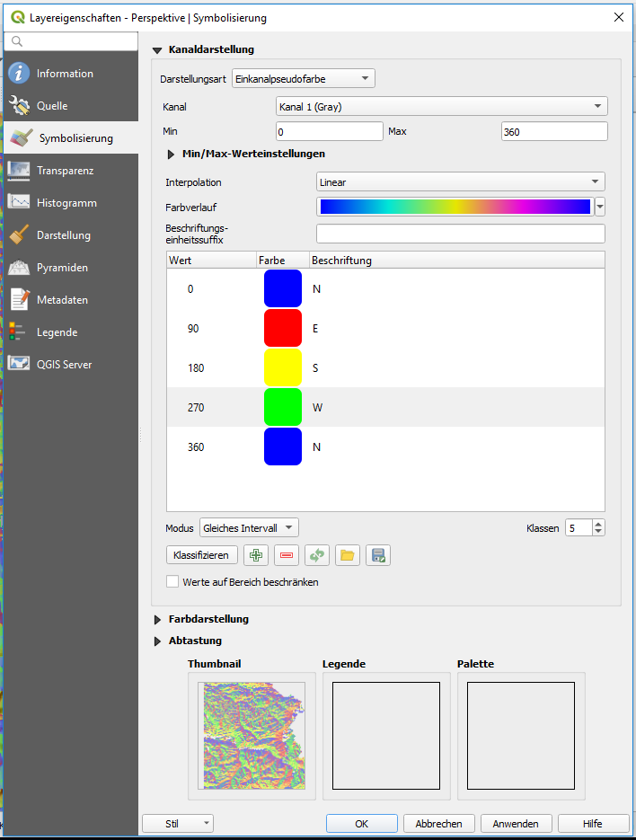This screenshot has height=840, width=636.
Task: Click the invert color ramp icon
Action: [x=317, y=555]
